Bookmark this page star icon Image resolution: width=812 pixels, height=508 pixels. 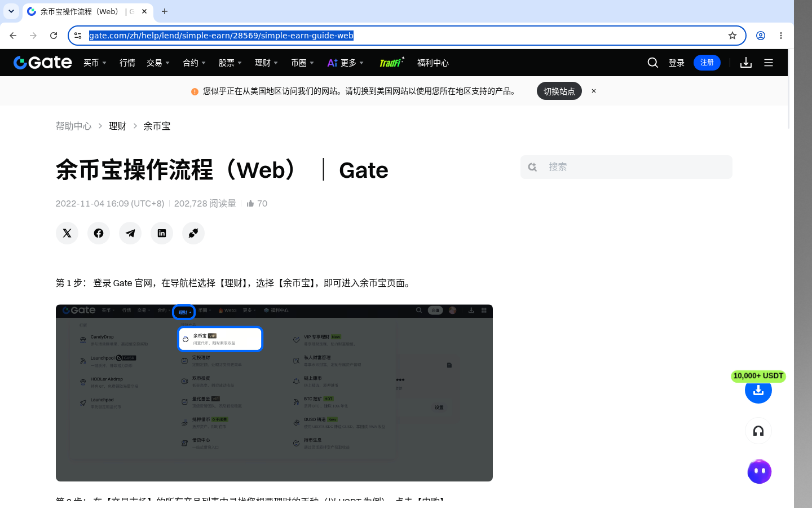(x=732, y=36)
